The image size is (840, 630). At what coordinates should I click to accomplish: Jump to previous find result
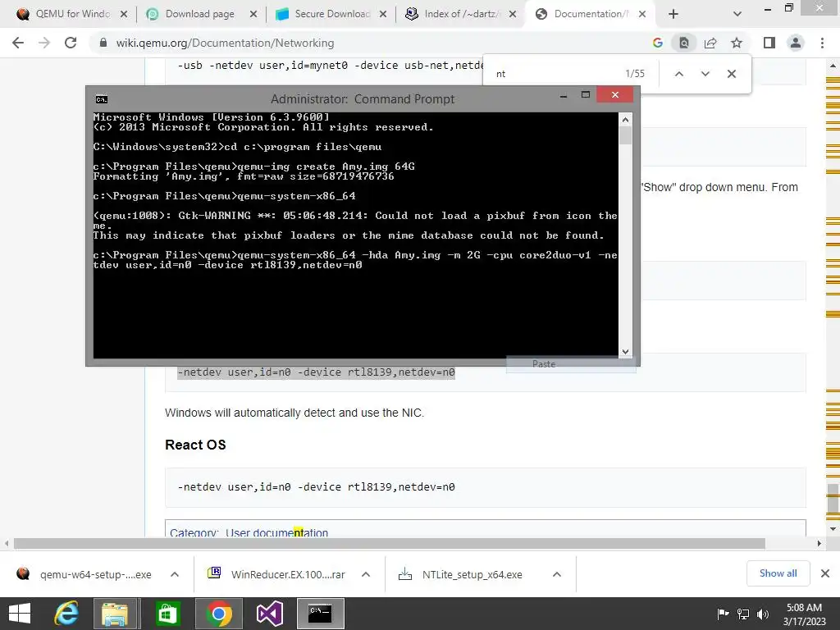tap(678, 74)
